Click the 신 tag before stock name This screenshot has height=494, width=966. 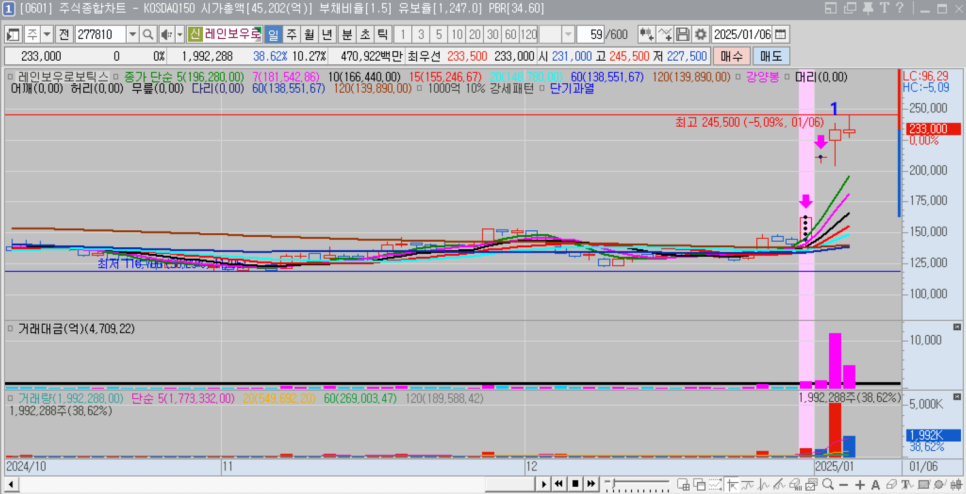click(195, 34)
